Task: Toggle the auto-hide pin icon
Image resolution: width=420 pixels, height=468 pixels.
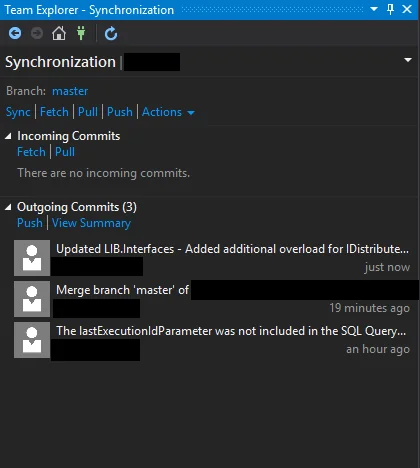Action: click(x=390, y=9)
